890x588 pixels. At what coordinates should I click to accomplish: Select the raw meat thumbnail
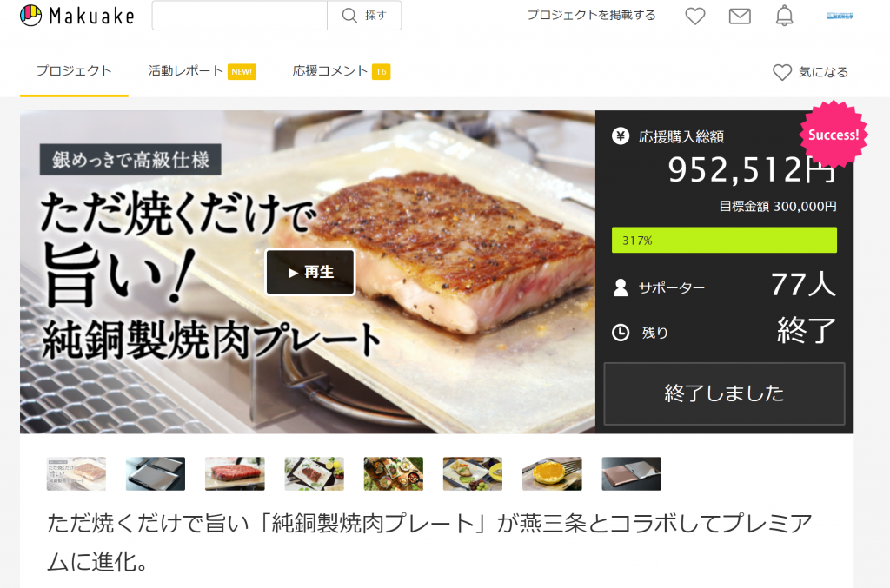pyautogui.click(x=235, y=474)
